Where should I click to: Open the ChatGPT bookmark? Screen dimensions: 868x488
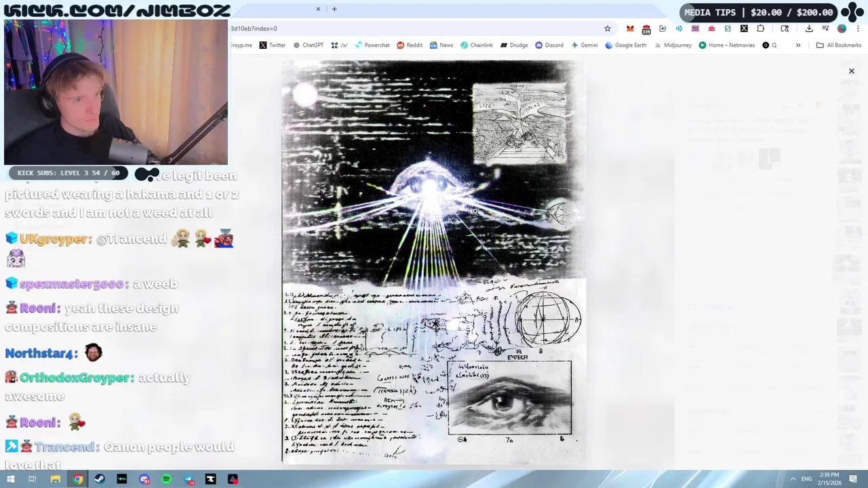(x=308, y=45)
